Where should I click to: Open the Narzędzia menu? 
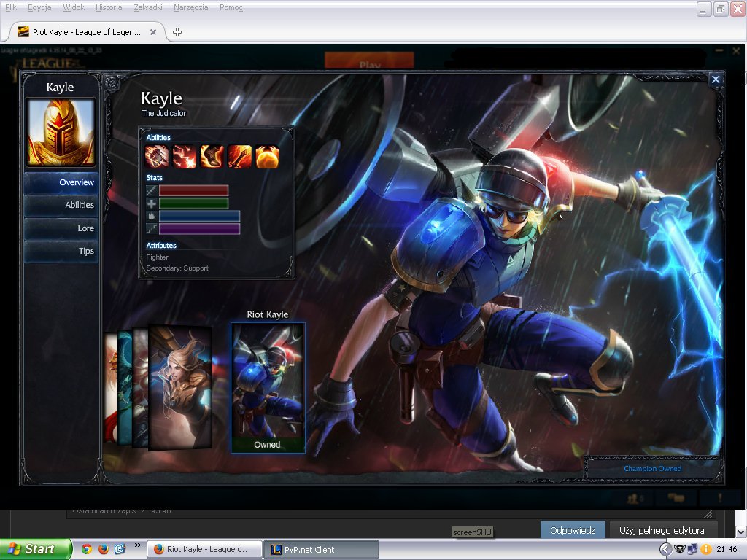coord(191,7)
